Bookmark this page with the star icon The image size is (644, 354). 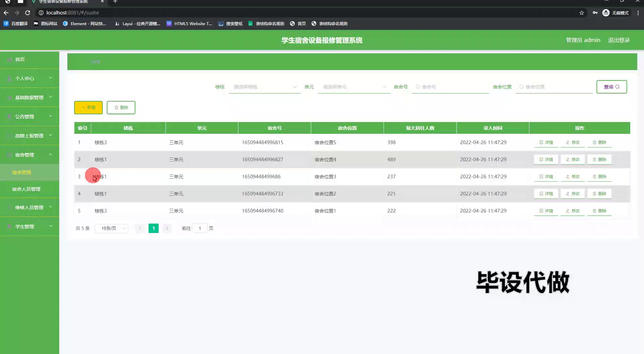pos(582,13)
